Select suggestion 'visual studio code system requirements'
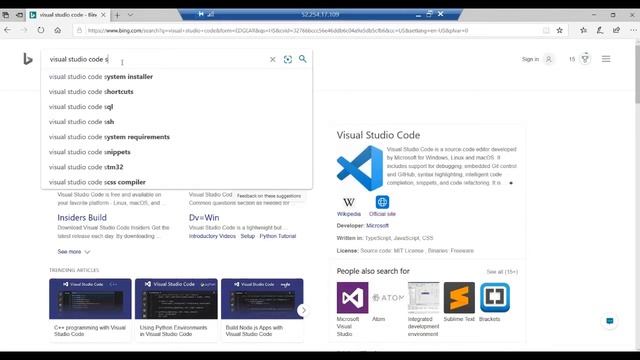Viewport: 640px width, 360px height. (177, 137)
